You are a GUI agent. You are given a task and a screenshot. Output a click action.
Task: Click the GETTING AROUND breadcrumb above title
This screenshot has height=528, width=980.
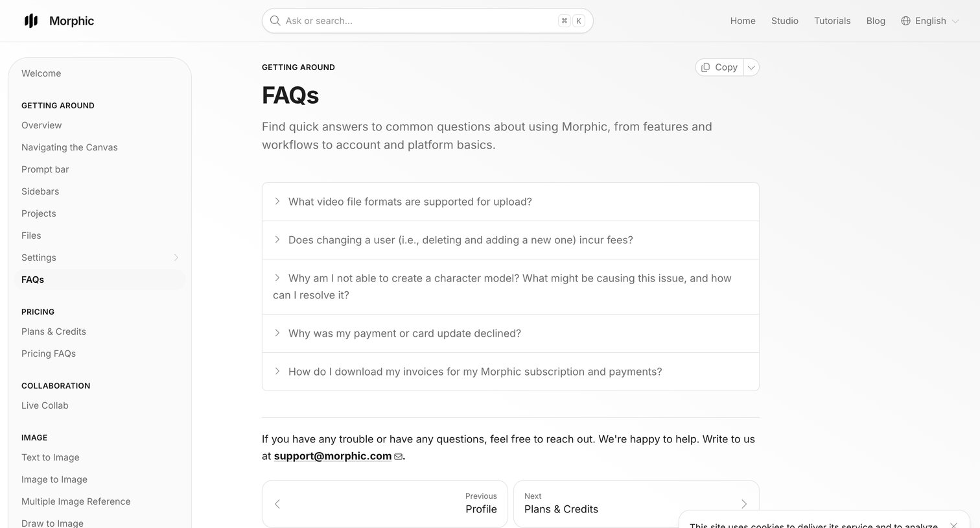point(298,67)
